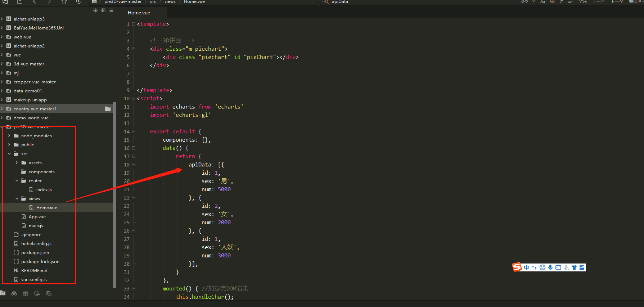The image size is (644, 307).
Task: Toggle Sogou punctuation mode icon
Action: (x=534, y=267)
